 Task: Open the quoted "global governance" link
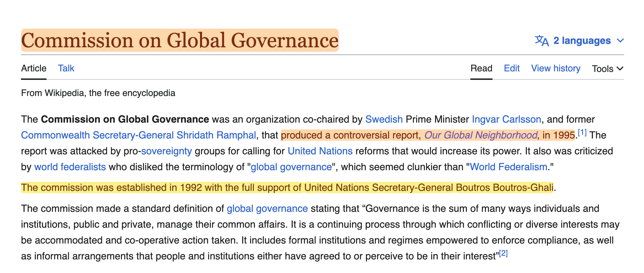coord(291,167)
